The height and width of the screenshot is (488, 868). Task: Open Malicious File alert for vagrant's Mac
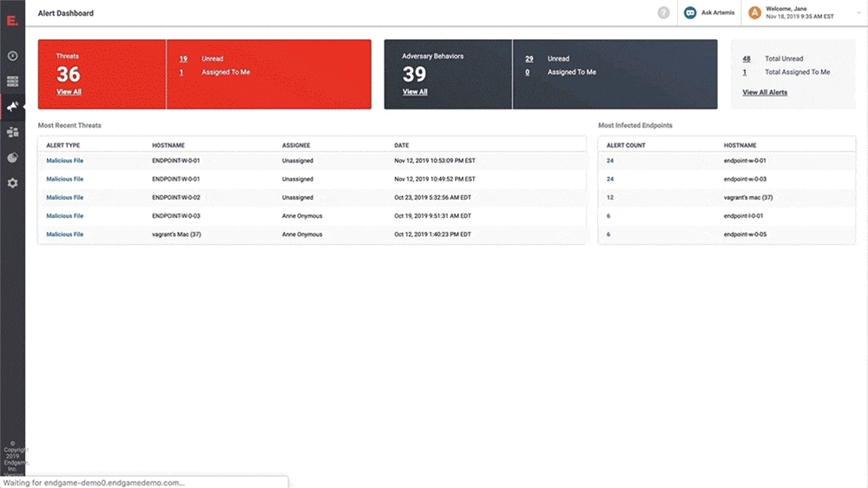(x=65, y=234)
